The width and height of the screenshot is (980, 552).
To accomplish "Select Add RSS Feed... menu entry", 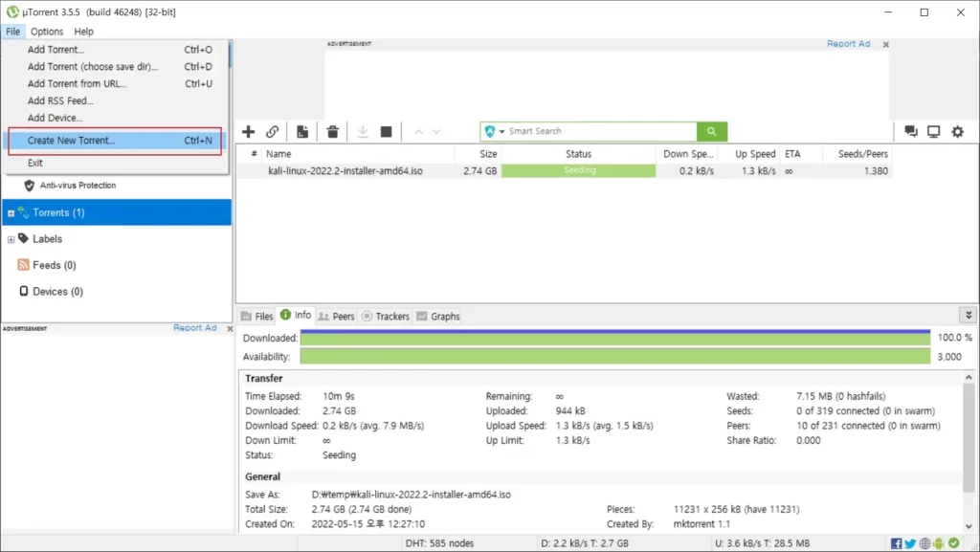I will tap(116, 100).
